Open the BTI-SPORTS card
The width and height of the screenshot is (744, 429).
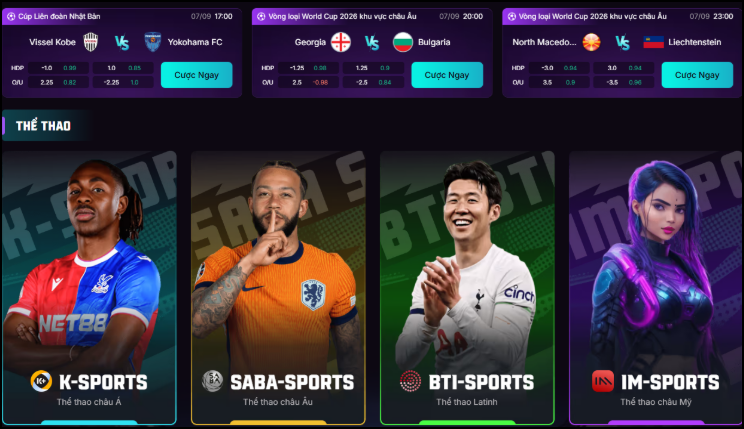[467, 288]
